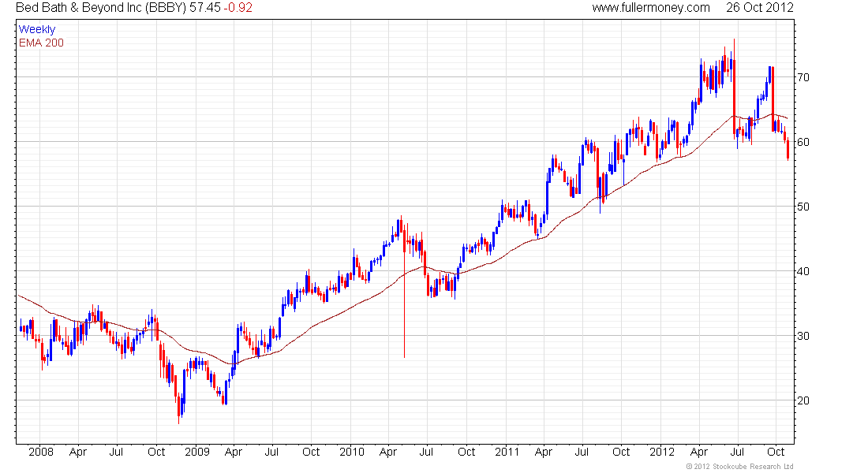Screen dimensions: 868x473
Task: Click the 2011 year label on time axis
Action: point(507,452)
